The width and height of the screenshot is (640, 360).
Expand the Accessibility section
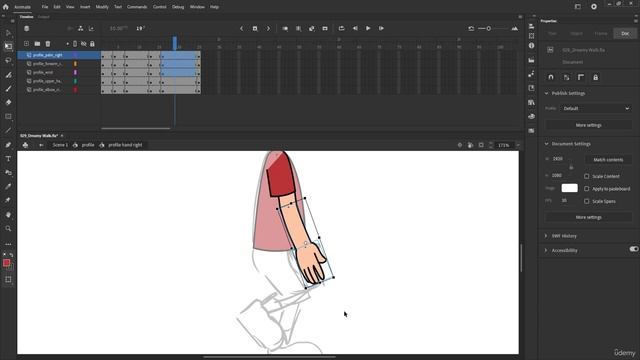coord(546,250)
